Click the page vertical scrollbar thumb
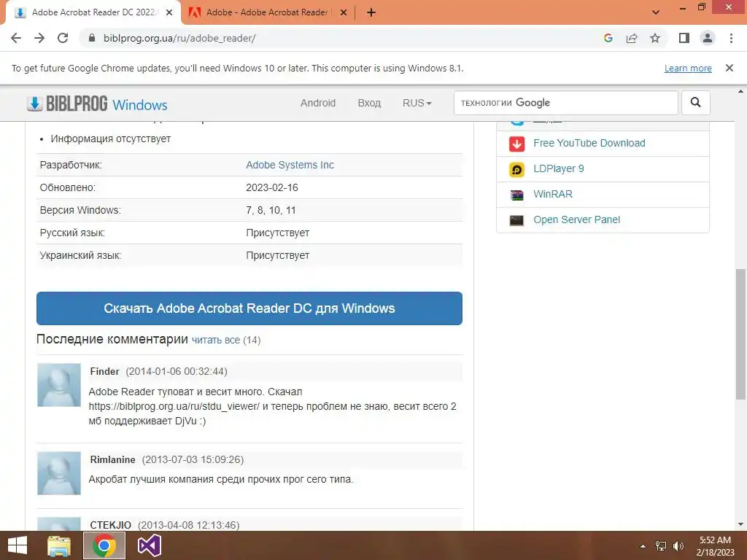This screenshot has height=560, width=747. click(x=740, y=334)
